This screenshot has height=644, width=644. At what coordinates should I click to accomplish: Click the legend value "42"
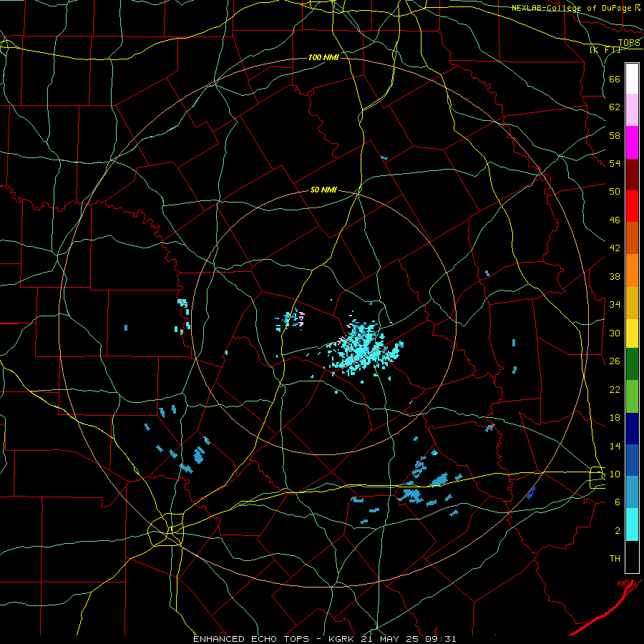point(615,248)
